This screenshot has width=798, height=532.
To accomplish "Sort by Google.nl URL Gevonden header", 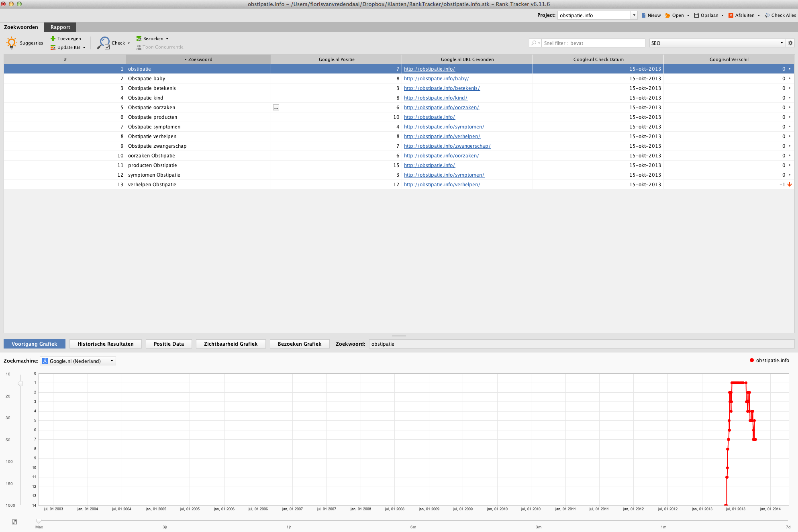I will 467,59.
